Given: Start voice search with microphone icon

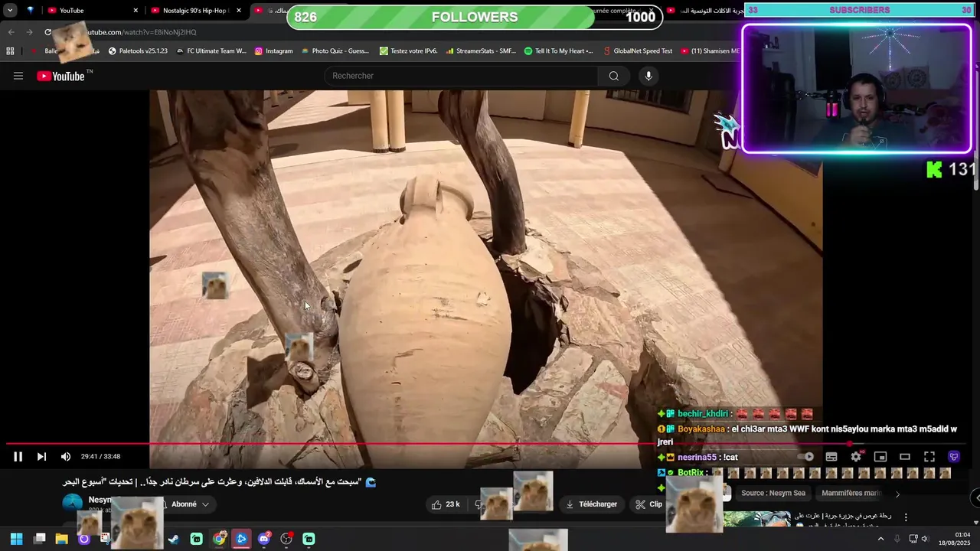Looking at the screenshot, I should (648, 76).
